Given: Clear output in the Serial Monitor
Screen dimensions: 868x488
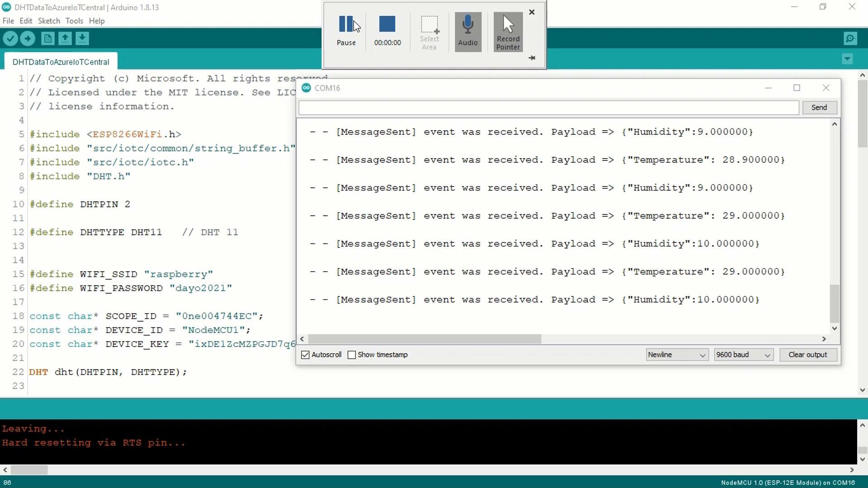Looking at the screenshot, I should click(808, 355).
